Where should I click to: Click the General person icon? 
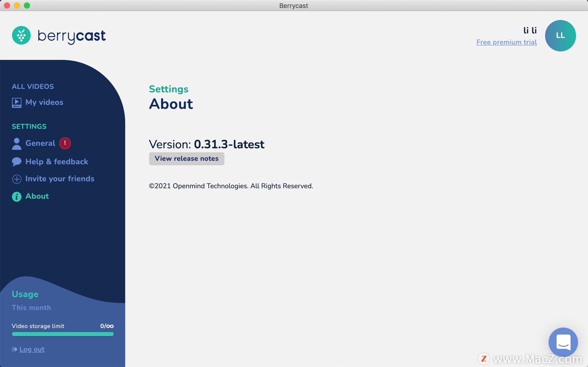(x=17, y=143)
